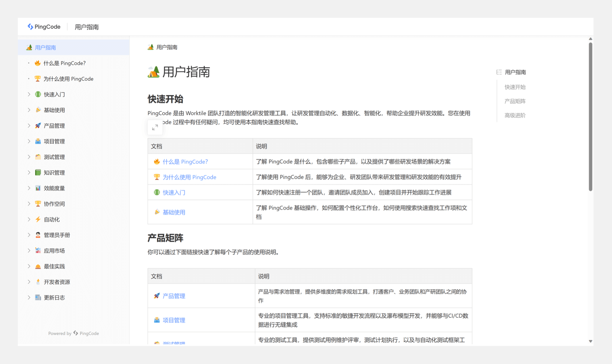Select 为什么使用 PingCode in the sidebar
Viewport: 612px width, 364px height.
pyautogui.click(x=68, y=79)
